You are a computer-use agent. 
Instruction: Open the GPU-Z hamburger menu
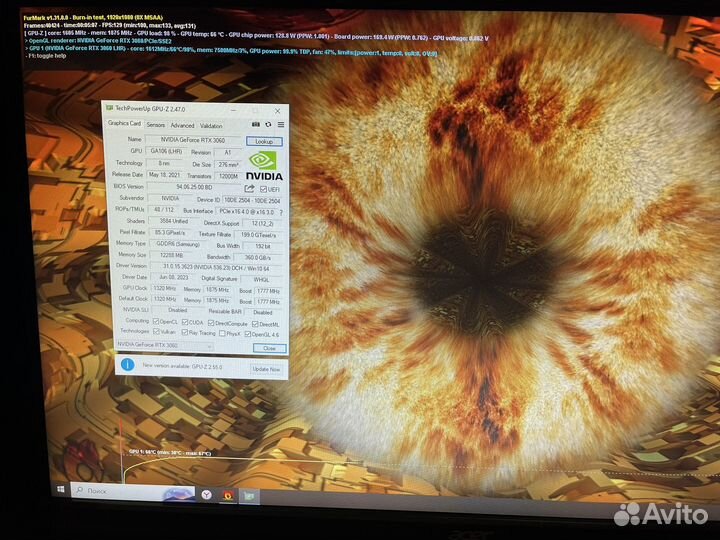point(279,125)
